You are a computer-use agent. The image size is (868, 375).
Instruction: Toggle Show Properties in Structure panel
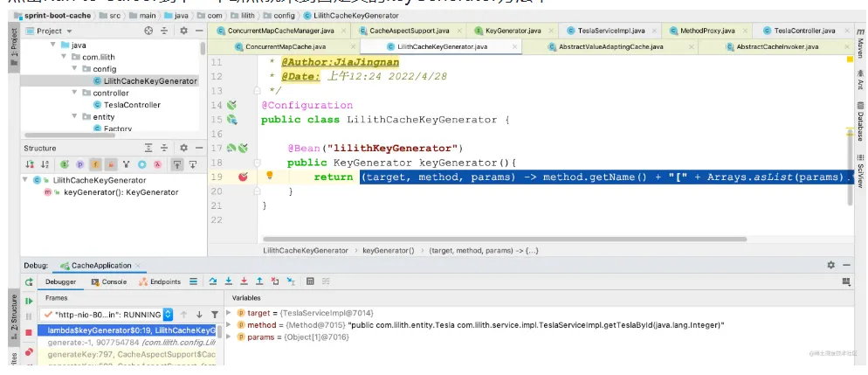pyautogui.click(x=79, y=164)
